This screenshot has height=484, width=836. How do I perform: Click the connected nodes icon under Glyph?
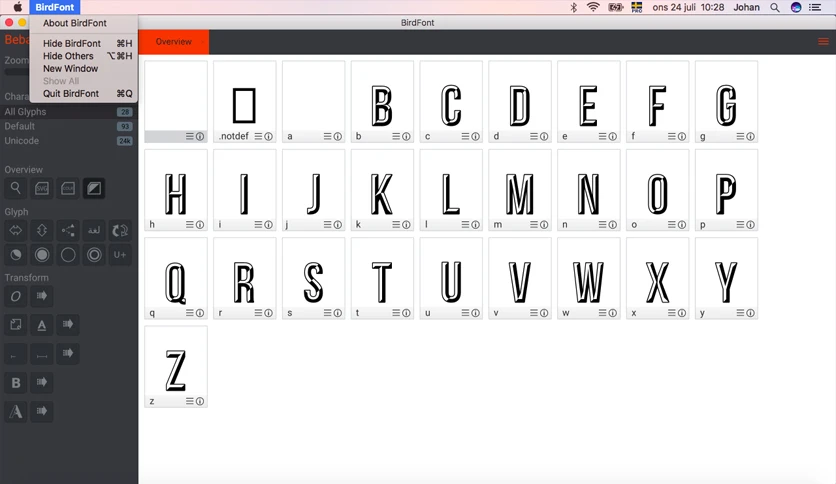coord(68,230)
